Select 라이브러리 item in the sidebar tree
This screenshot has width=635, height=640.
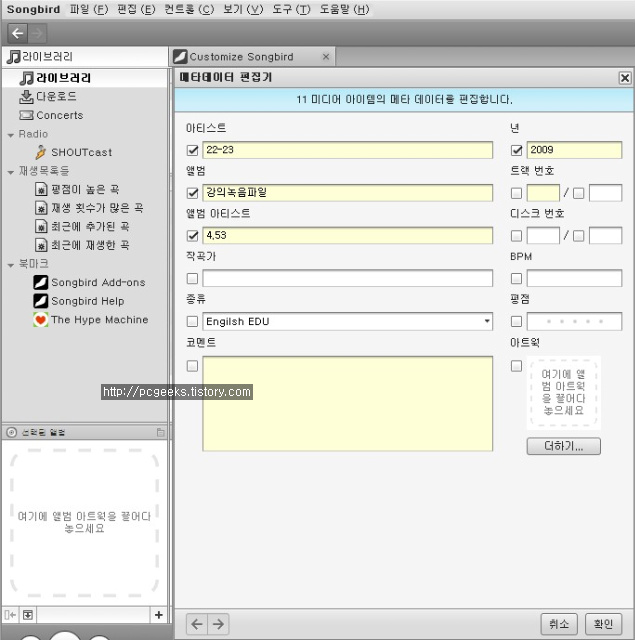point(84,78)
